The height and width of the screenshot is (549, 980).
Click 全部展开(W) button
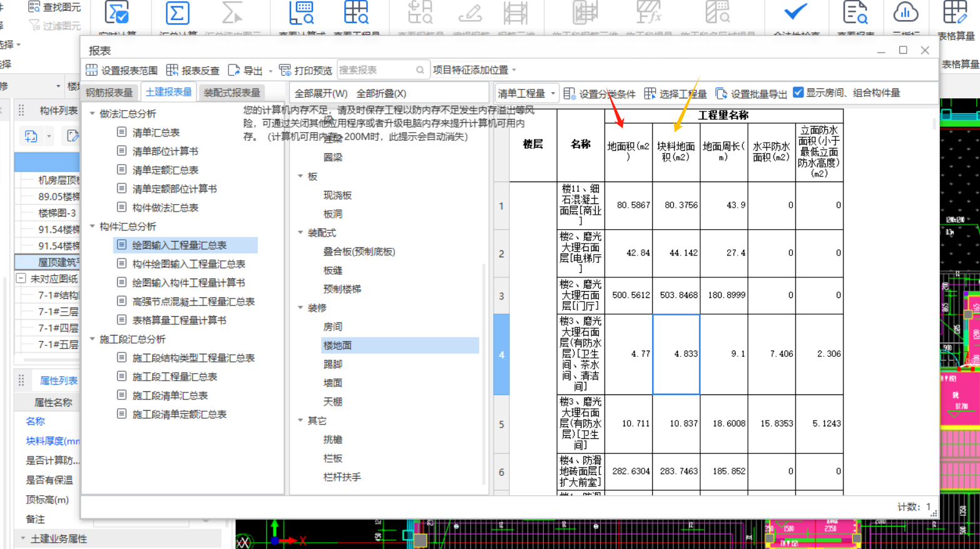[x=321, y=93]
